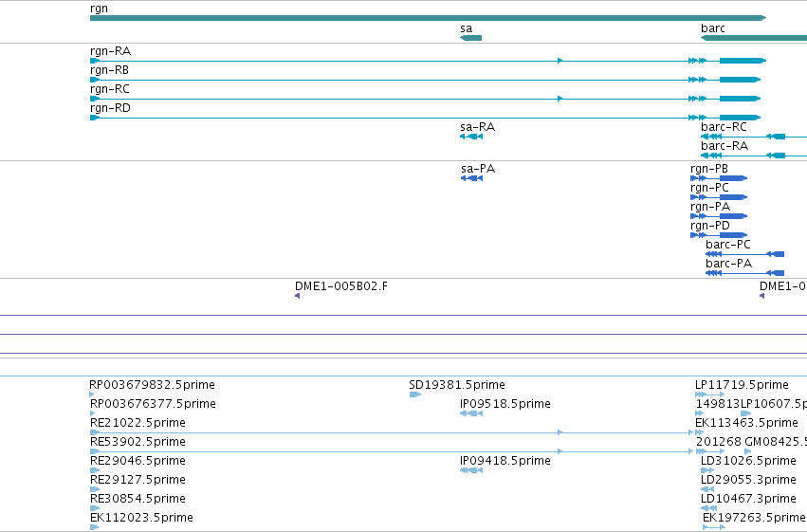
Task: Select the EK112023.5prime EST label
Action: (x=141, y=518)
